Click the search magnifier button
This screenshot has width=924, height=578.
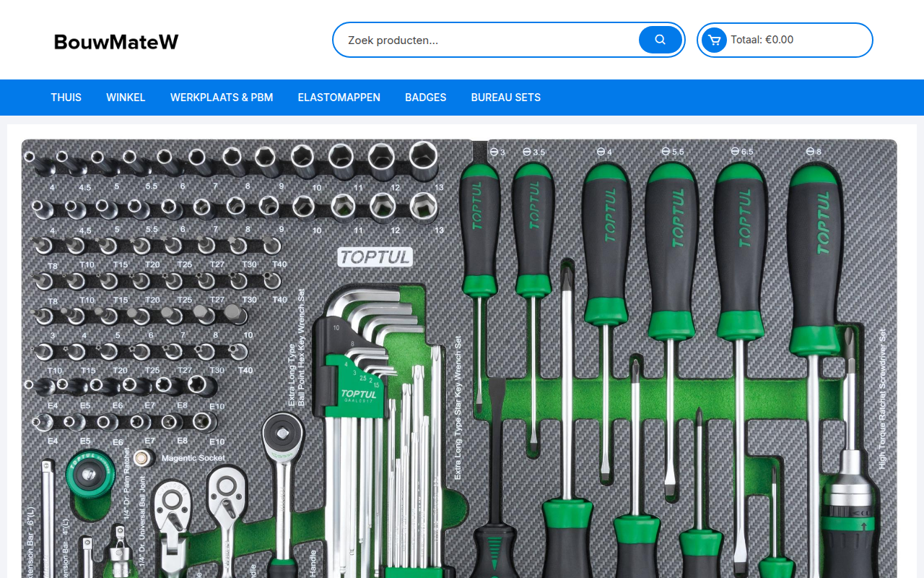pos(660,40)
